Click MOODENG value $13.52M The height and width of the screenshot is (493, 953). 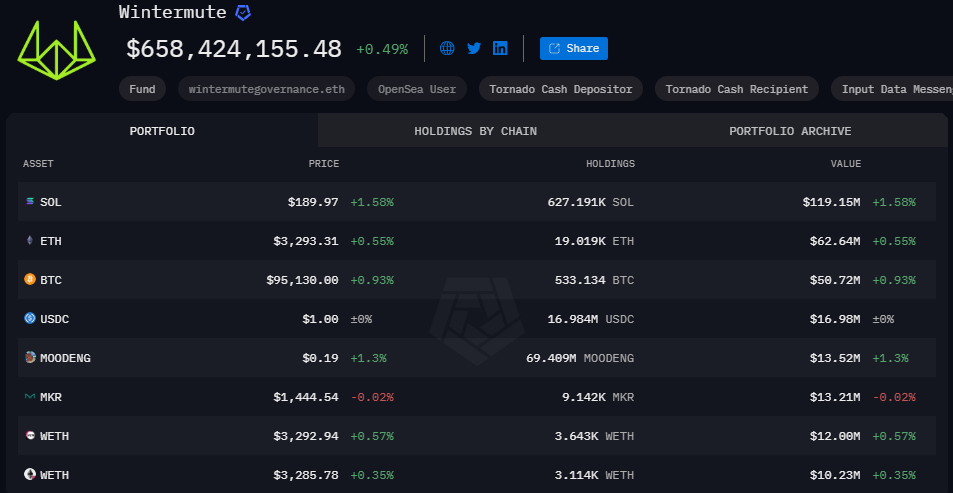[x=834, y=358]
